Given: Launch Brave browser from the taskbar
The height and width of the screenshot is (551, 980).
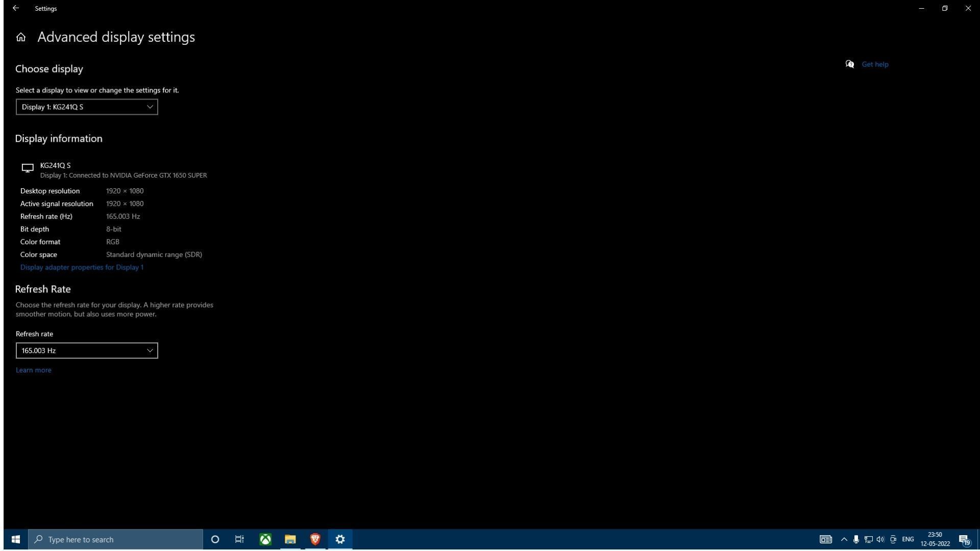Looking at the screenshot, I should pos(315,539).
